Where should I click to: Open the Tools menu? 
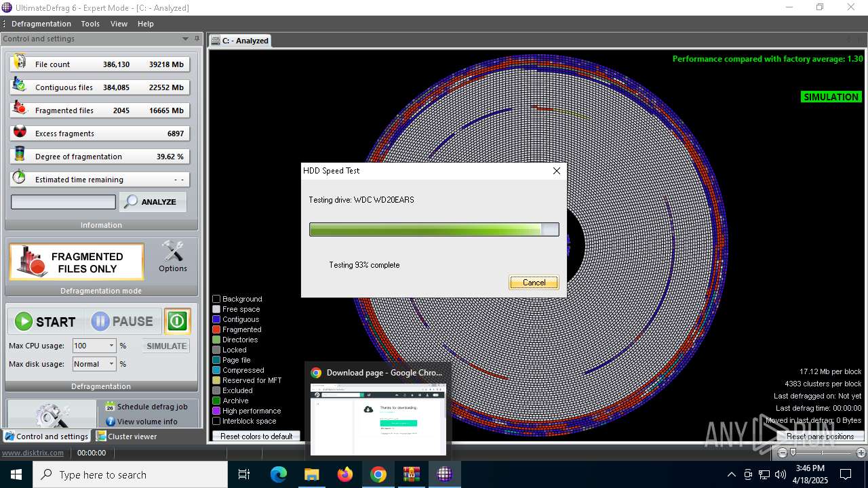(90, 24)
